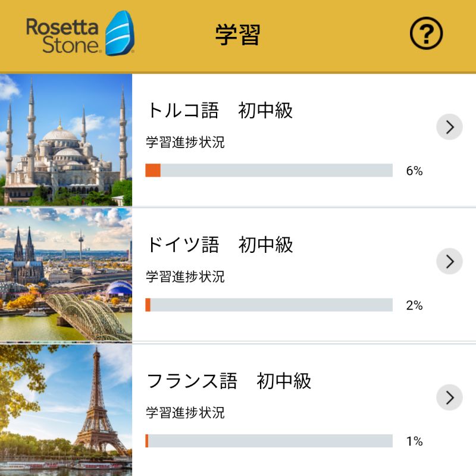
Task: Click the 6% progress label
Action: click(x=414, y=171)
